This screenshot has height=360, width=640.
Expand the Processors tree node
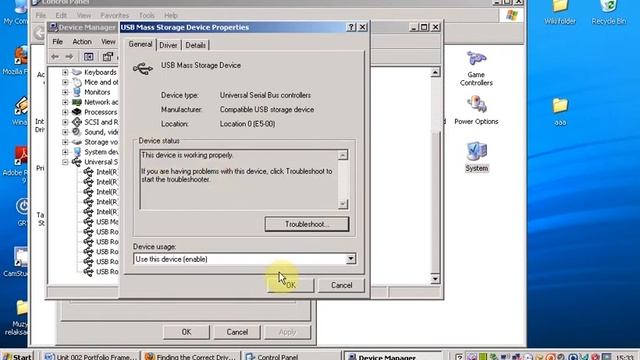pos(65,112)
